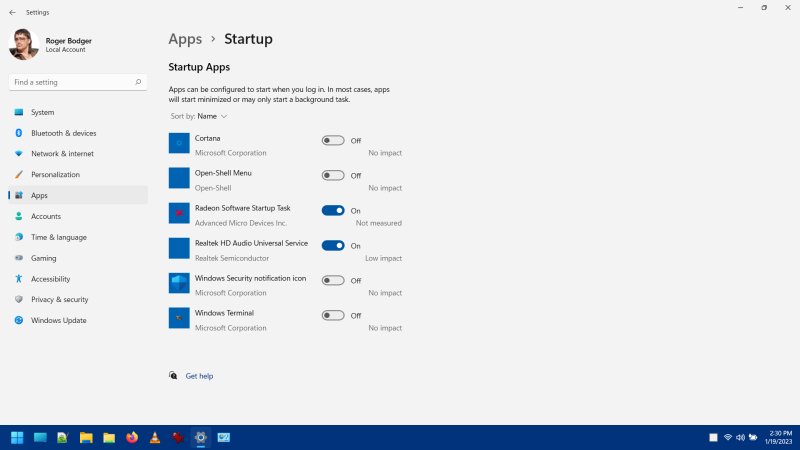Disable Radeon Software Startup Task toggle
Image resolution: width=800 pixels, height=450 pixels.
333,211
